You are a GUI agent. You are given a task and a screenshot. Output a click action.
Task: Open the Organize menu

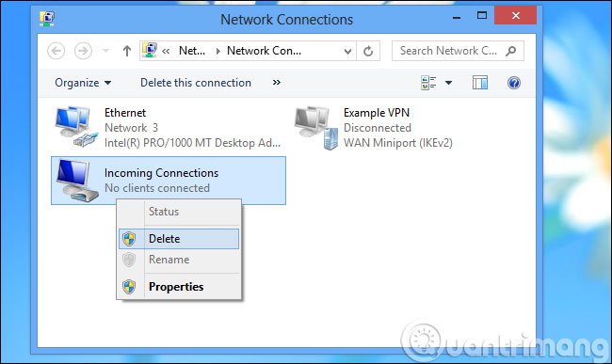[83, 83]
